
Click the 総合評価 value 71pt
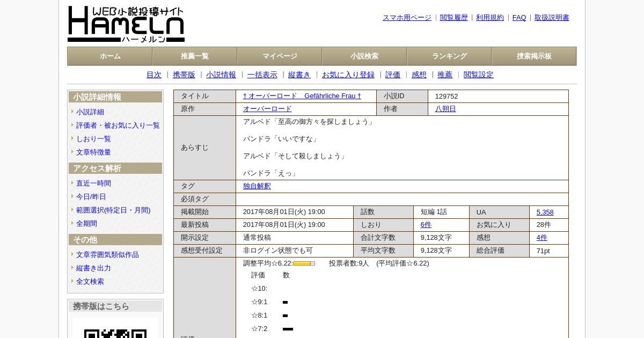[x=543, y=251]
